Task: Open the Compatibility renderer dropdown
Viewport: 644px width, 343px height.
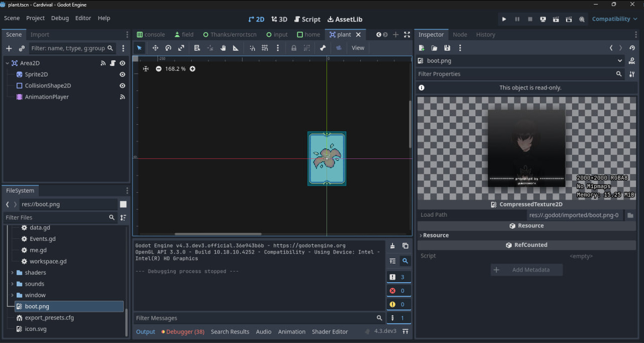Action: pyautogui.click(x=614, y=19)
